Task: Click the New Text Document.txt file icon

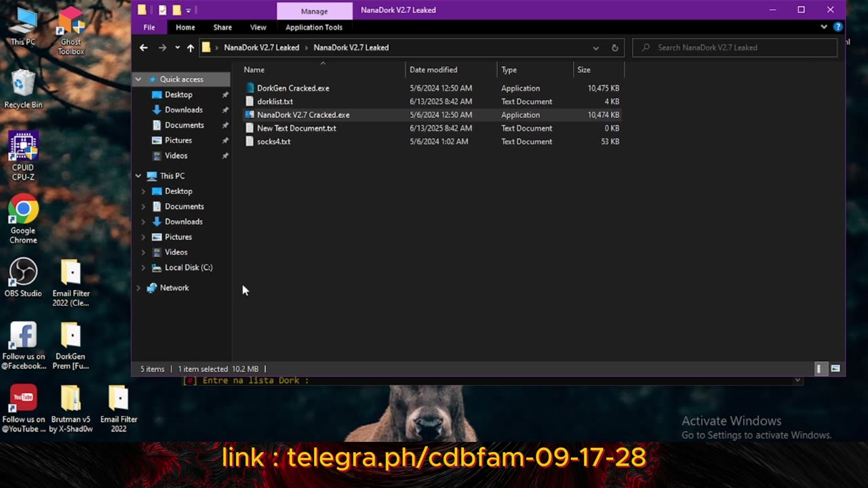Action: 250,128
